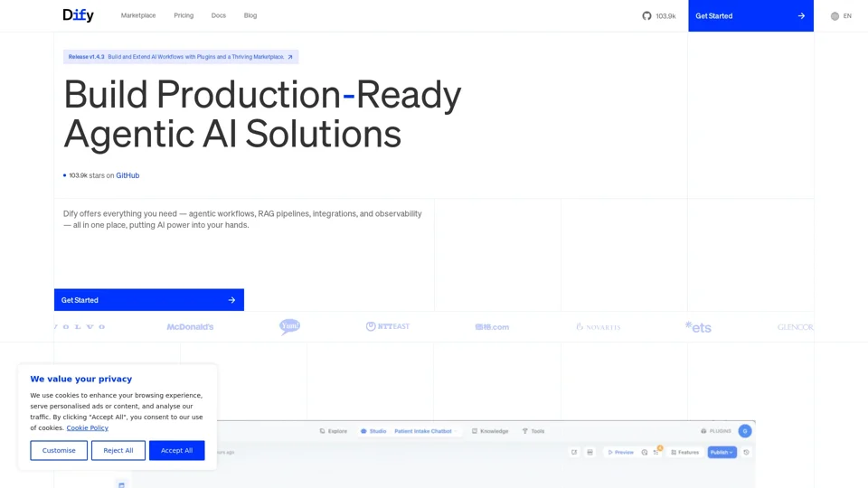The image size is (868, 488).
Task: Click the arrow icon on the release banner
Action: [x=290, y=57]
